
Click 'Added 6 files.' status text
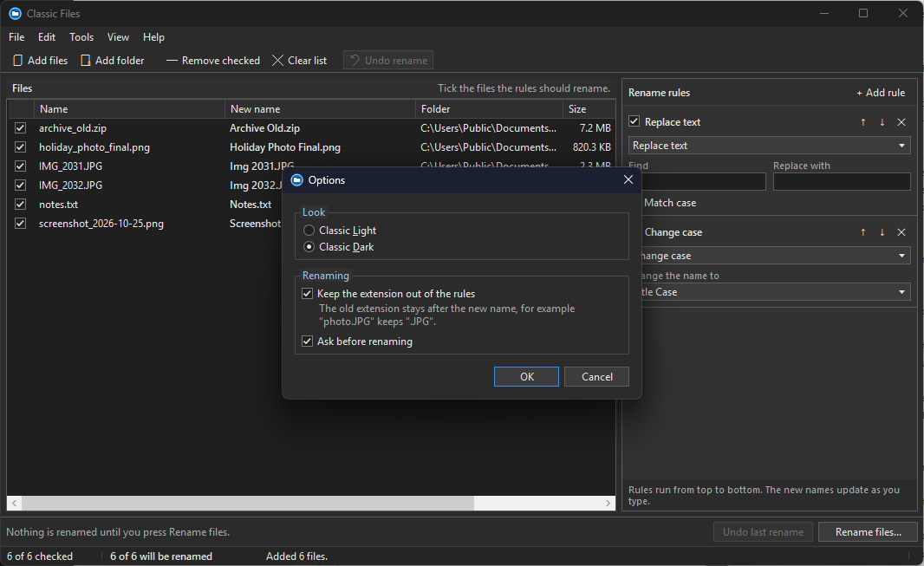296,556
